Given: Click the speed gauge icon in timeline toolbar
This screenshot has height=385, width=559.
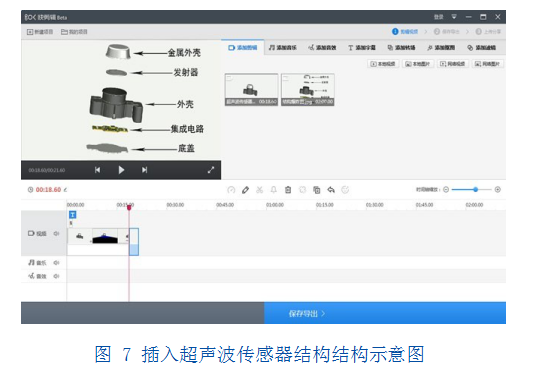Looking at the screenshot, I should 231,190.
